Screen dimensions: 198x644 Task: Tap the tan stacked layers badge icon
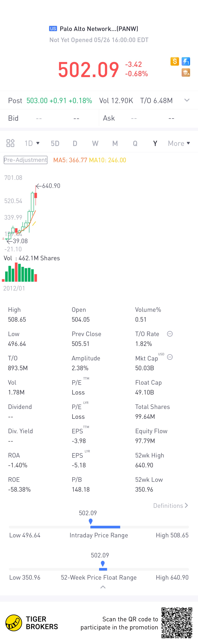pyautogui.click(x=186, y=72)
